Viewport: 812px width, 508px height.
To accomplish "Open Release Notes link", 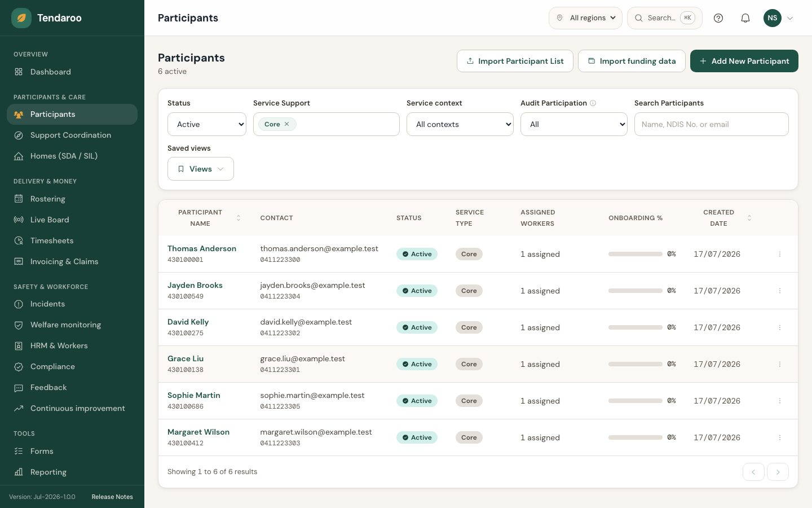I will [112, 497].
